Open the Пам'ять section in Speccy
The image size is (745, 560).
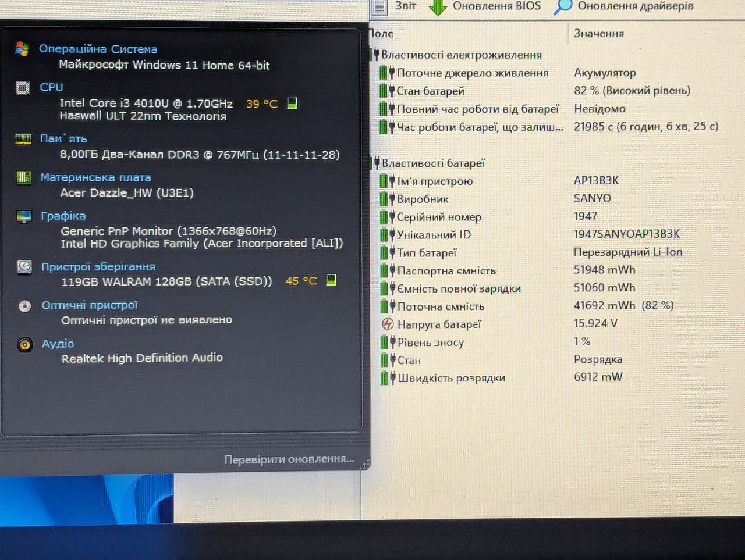pos(63,138)
